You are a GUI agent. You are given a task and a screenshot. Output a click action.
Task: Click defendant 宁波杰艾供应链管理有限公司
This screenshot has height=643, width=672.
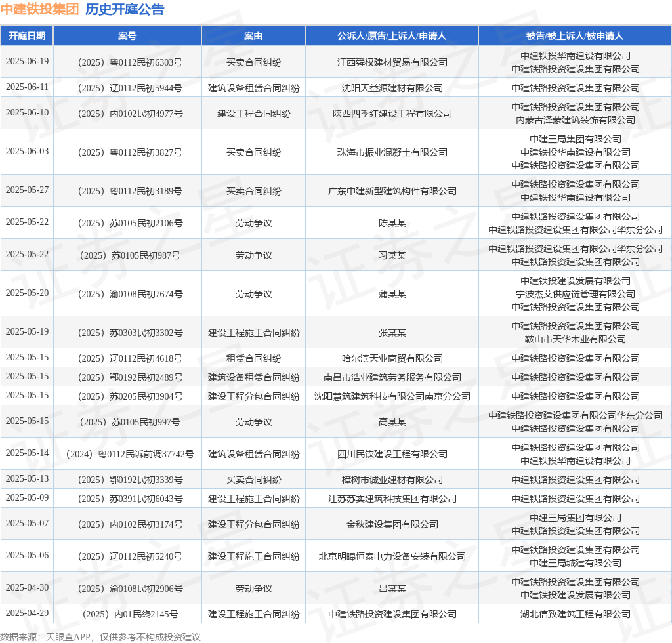click(575, 294)
